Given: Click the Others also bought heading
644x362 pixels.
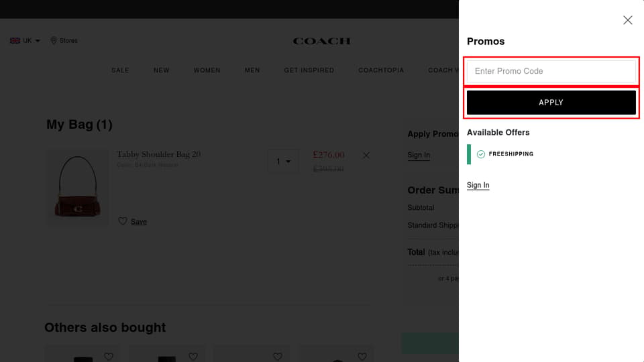Looking at the screenshot, I should 105,328.
